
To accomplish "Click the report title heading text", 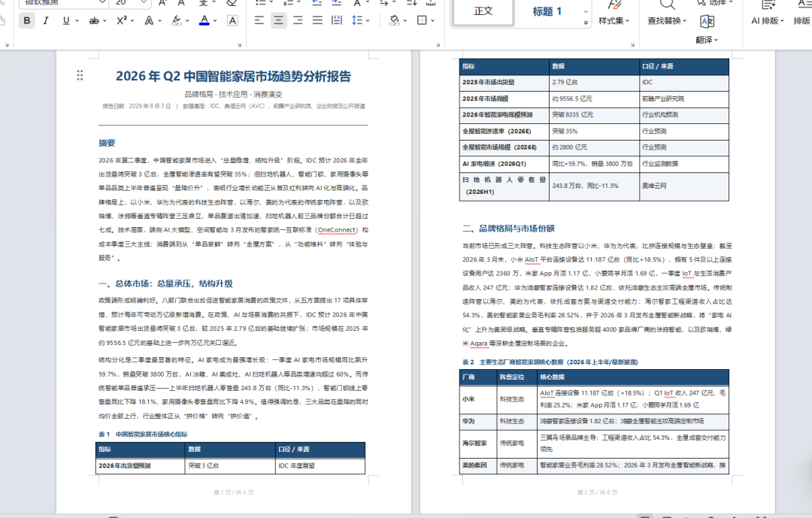I will (x=234, y=76).
